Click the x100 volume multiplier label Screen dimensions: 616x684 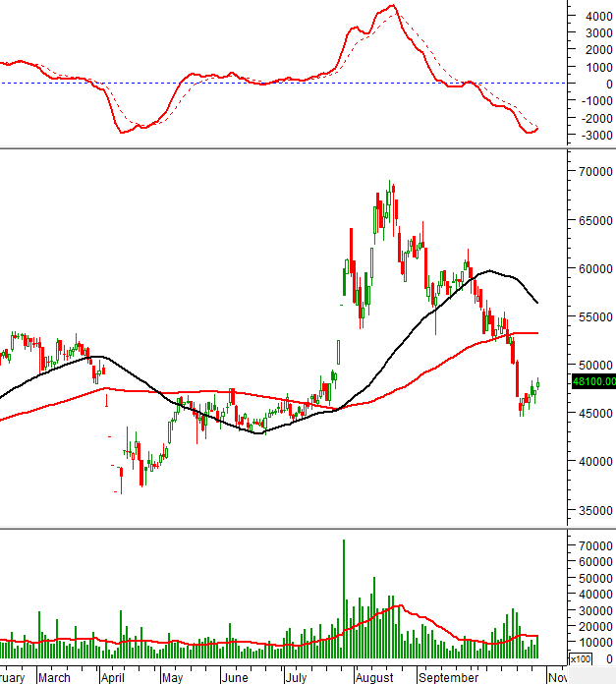pyautogui.click(x=581, y=658)
